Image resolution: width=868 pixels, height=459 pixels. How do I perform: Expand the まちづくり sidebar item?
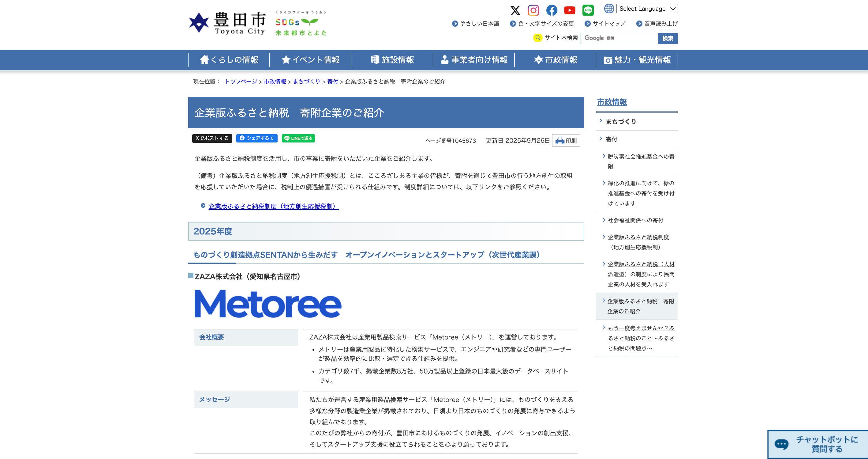pyautogui.click(x=621, y=122)
